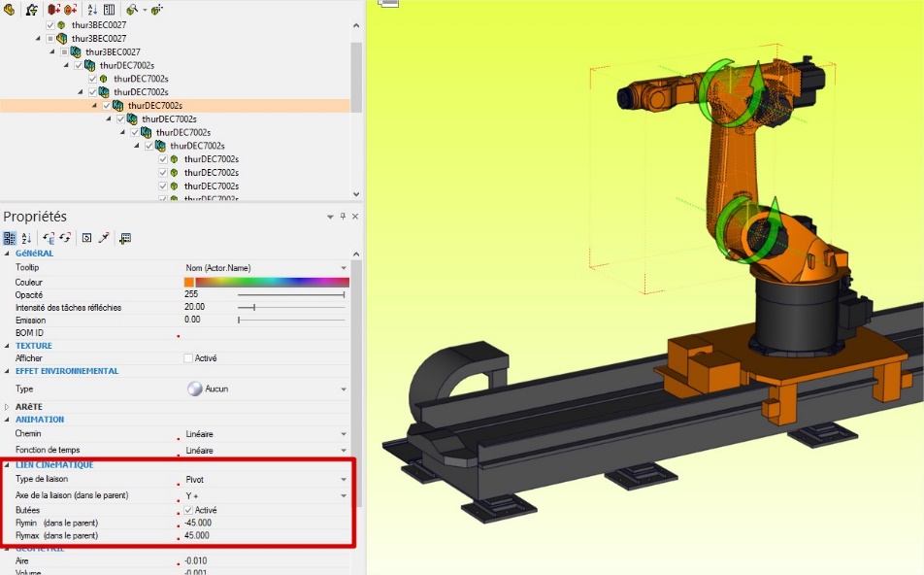Click the orange Couleur swatch
924x575 pixels.
click(x=188, y=282)
